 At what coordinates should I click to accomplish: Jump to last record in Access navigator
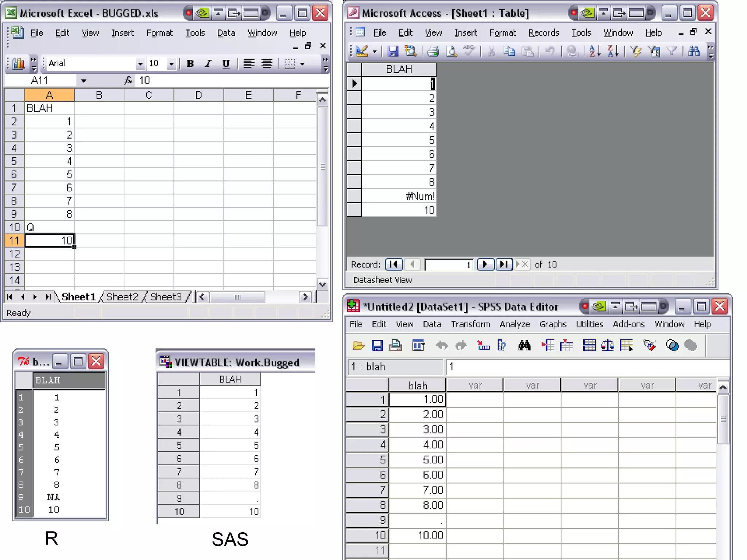click(504, 264)
